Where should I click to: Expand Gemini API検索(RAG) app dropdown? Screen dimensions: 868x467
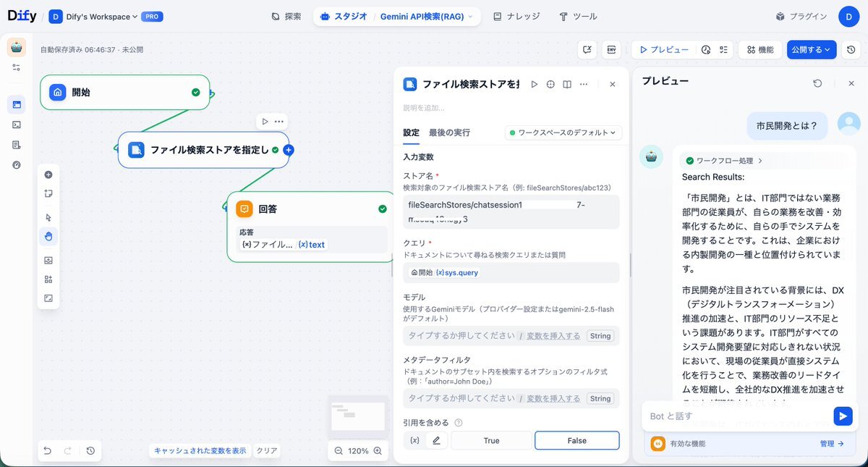pyautogui.click(x=427, y=16)
